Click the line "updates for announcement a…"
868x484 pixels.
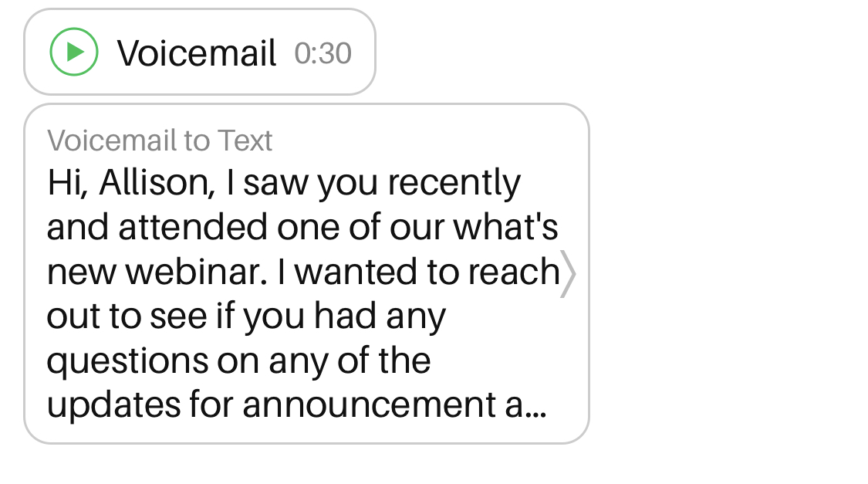click(297, 405)
